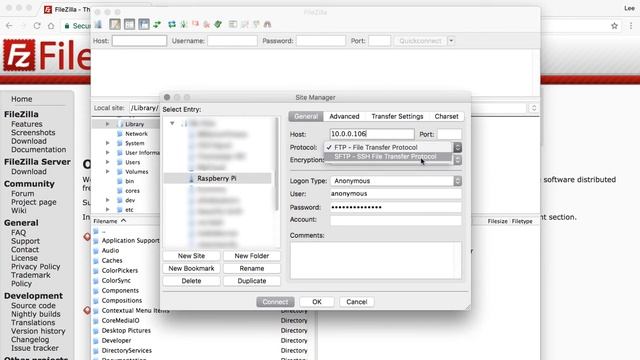Expand the Users folder in local tree
This screenshot has width=640, height=360.
[x=107, y=162]
